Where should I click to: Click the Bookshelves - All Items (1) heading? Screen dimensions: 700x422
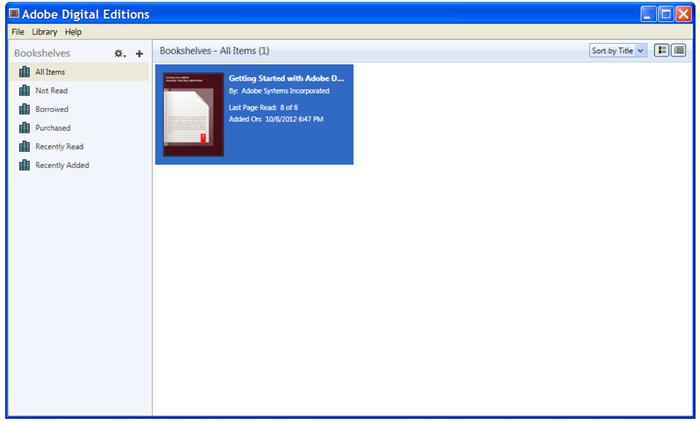pos(214,51)
